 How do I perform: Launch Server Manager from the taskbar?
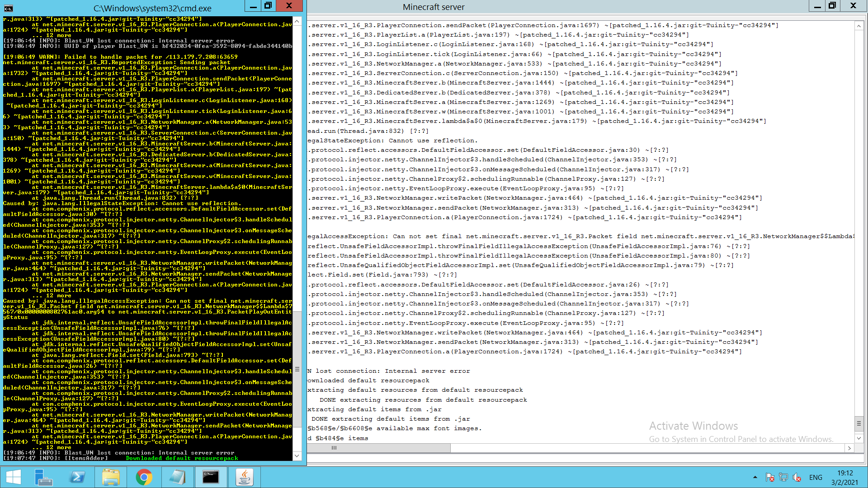pyautogui.click(x=44, y=477)
